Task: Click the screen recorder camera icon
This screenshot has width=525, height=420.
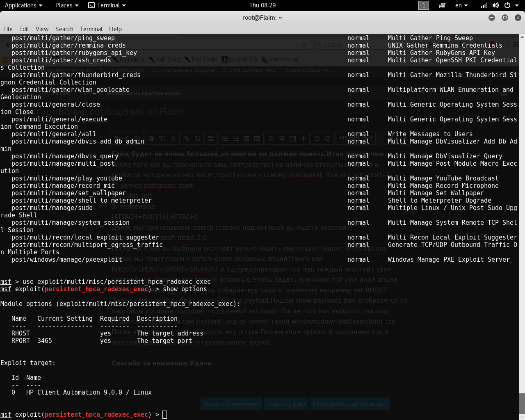Action: tap(442, 5)
